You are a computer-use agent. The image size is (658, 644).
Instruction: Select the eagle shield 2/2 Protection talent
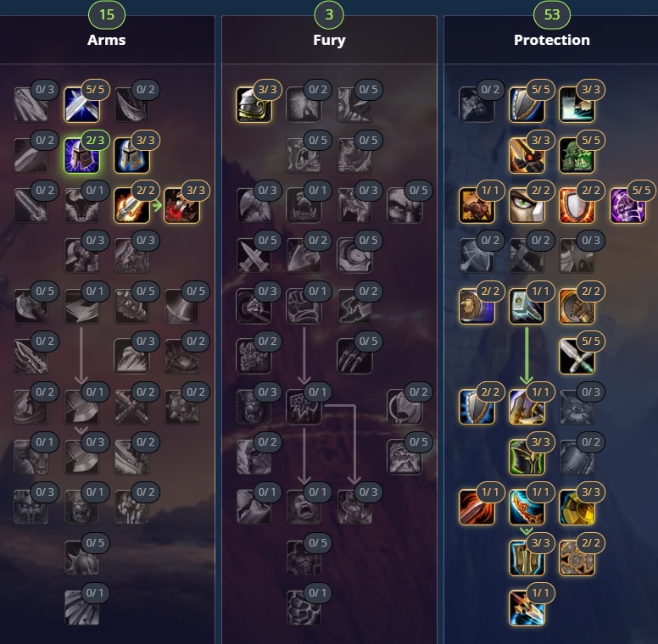477,307
